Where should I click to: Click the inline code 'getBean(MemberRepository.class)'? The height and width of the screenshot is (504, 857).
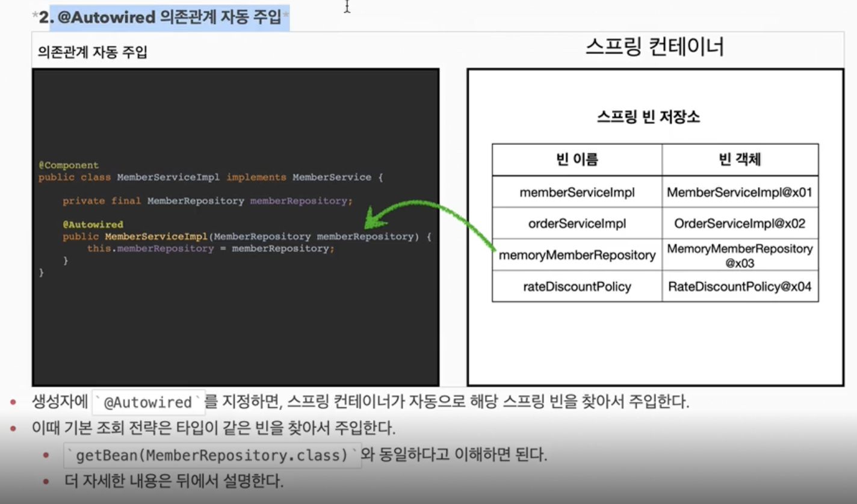(x=212, y=455)
